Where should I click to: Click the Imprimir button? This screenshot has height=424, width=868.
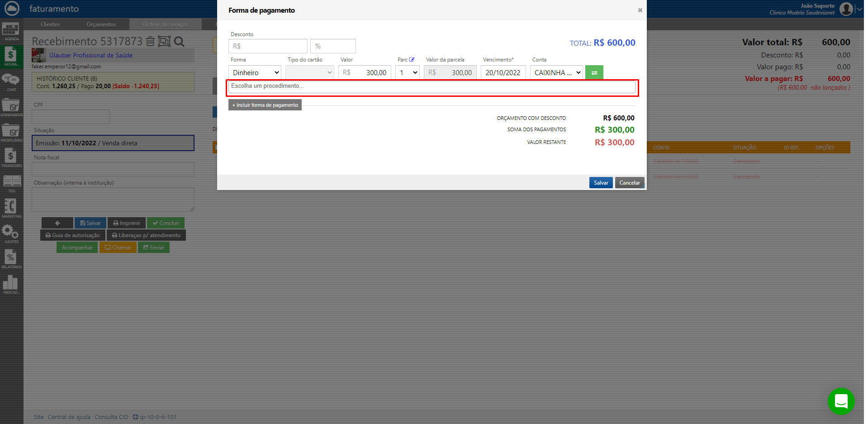click(127, 223)
